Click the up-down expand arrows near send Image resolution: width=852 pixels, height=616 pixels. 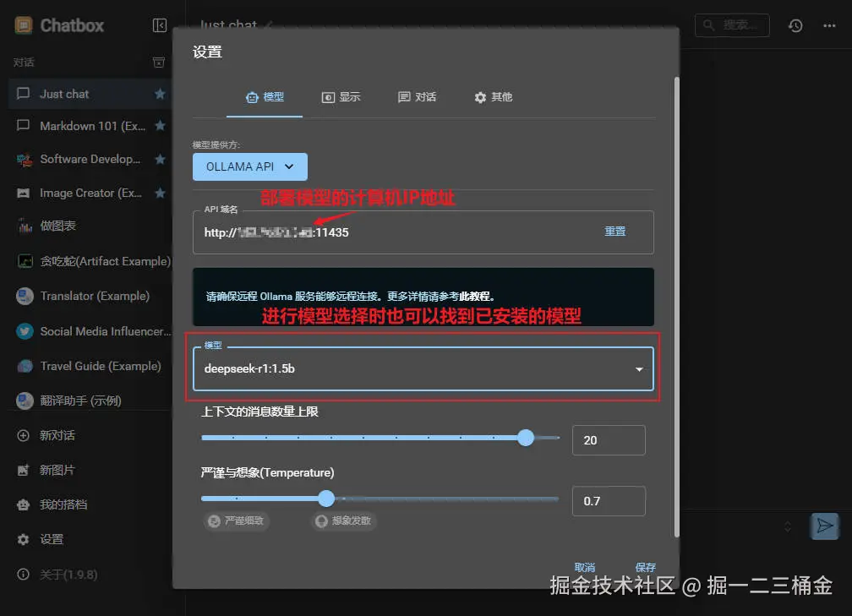788,526
